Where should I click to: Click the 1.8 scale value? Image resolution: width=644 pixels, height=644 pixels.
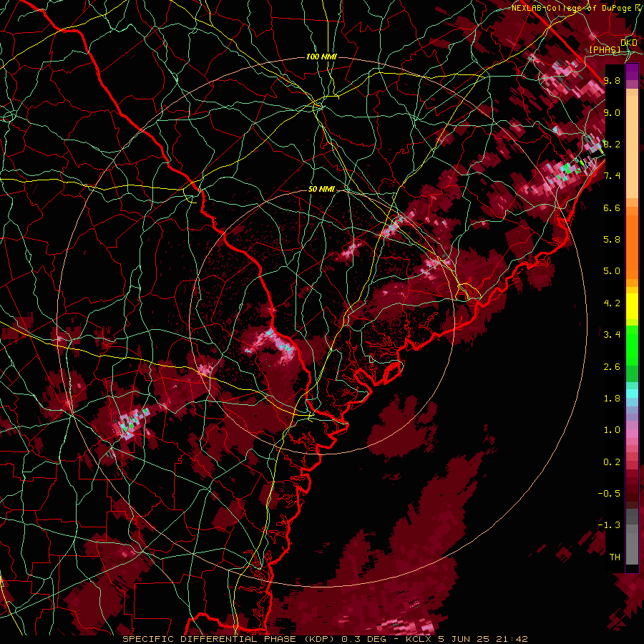click(612, 399)
